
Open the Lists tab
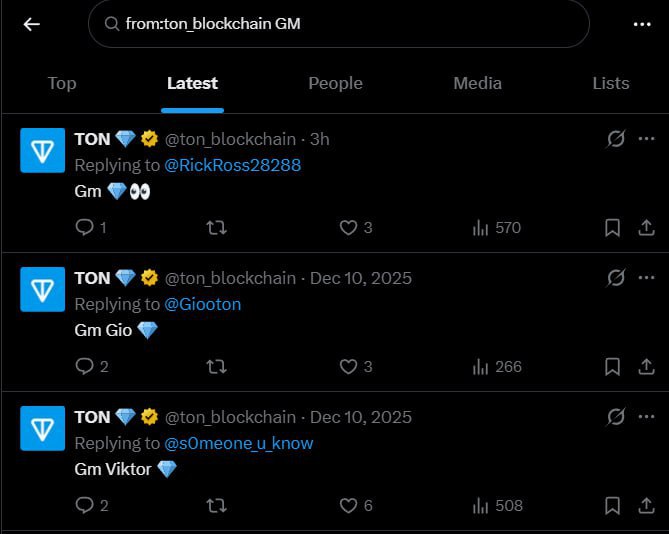click(610, 83)
